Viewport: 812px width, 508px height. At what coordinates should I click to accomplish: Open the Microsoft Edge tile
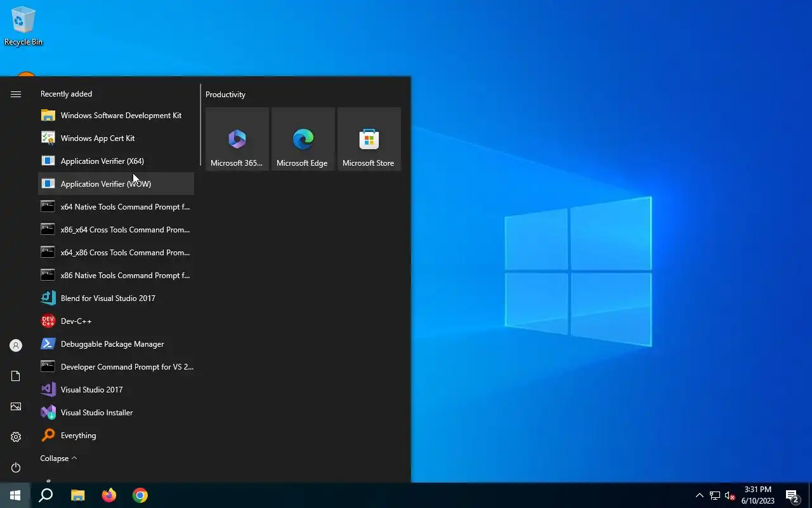[303, 139]
